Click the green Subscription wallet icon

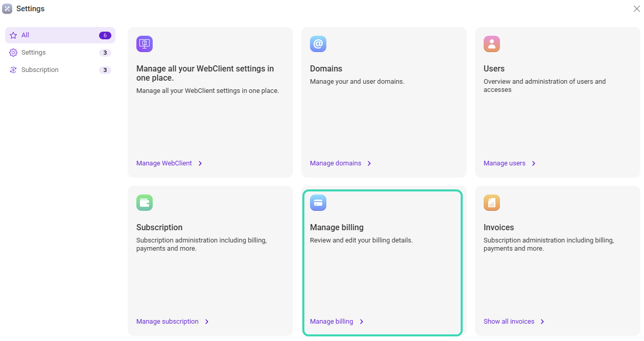pos(145,203)
